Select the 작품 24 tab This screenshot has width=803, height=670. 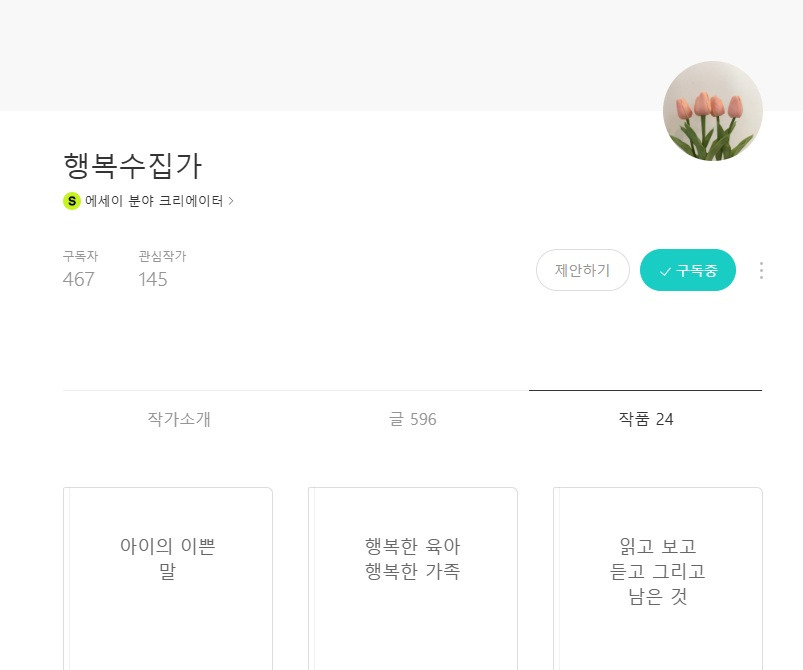[646, 419]
